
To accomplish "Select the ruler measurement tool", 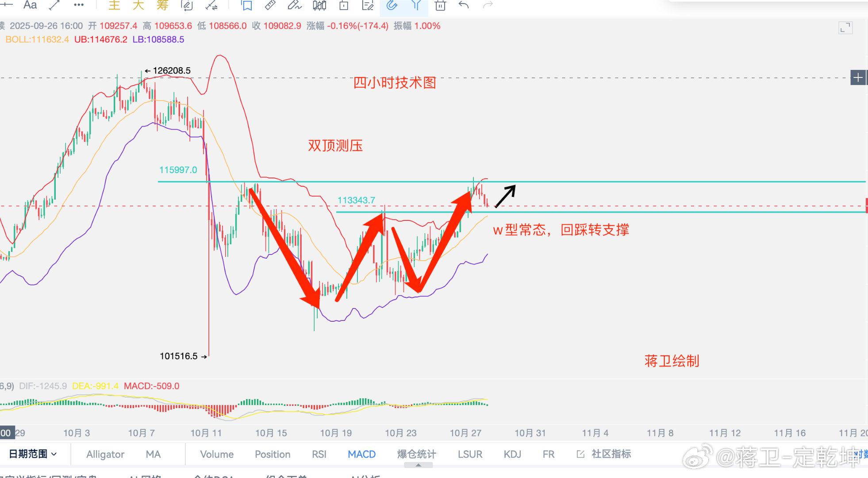I will click(x=269, y=6).
